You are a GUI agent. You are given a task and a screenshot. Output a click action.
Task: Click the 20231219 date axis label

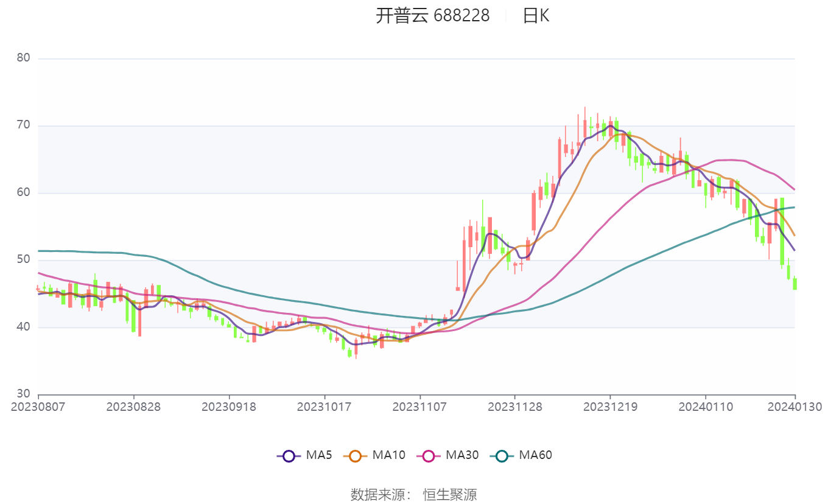click(611, 407)
